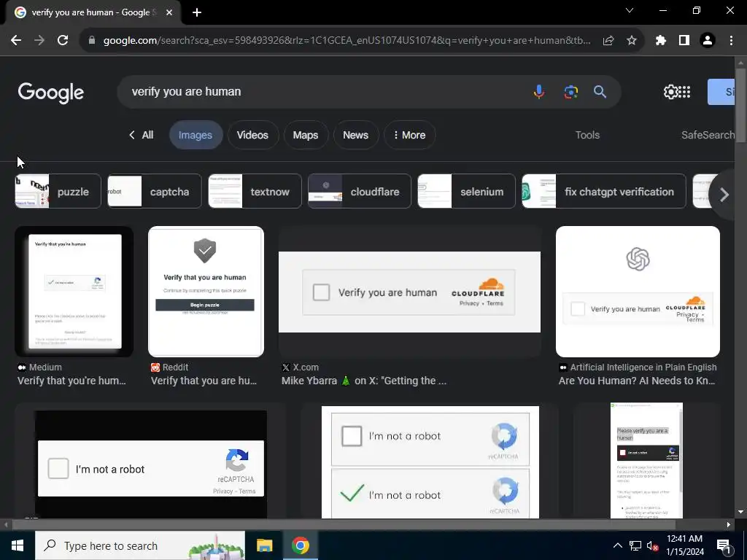Click the muted volume tray icon
The image size is (747, 560).
[652, 545]
